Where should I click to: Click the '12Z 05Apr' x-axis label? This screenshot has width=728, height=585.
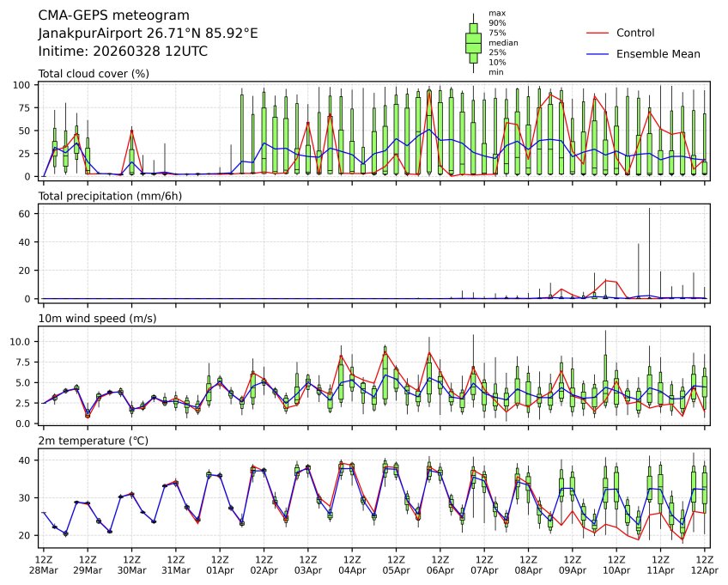tap(396, 564)
